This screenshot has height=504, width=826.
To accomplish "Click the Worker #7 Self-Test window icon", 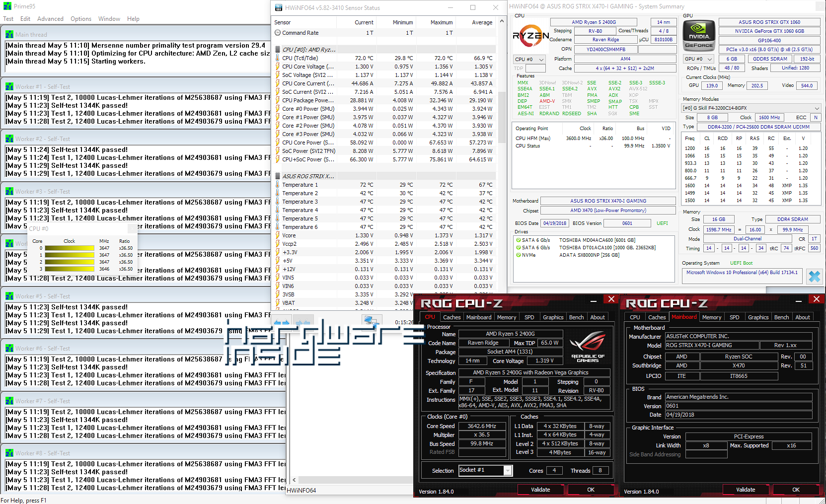I will (9, 401).
